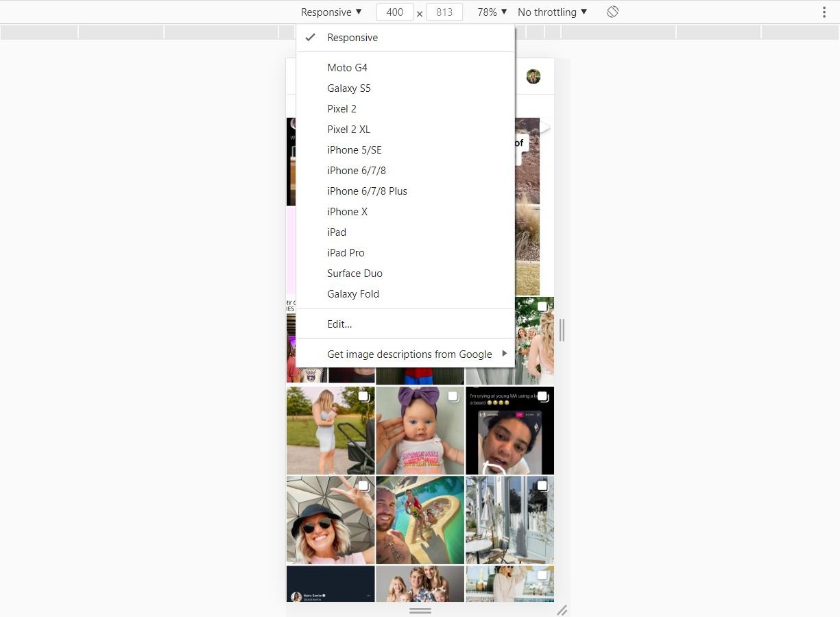Click the viewport width field showing 400

pos(394,12)
